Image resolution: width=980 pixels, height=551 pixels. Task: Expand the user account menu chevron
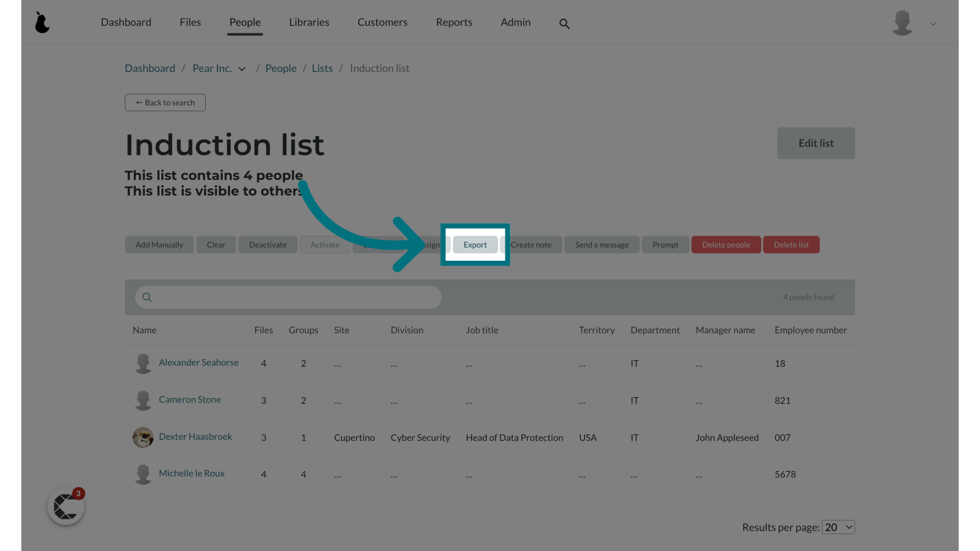point(933,23)
